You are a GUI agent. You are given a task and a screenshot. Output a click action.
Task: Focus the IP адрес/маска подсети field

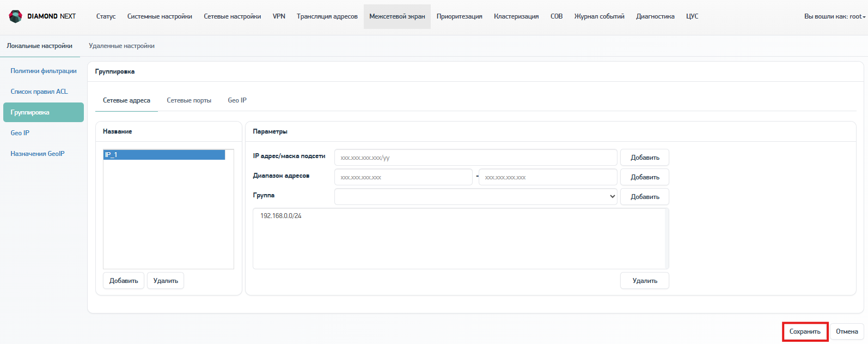click(476, 158)
